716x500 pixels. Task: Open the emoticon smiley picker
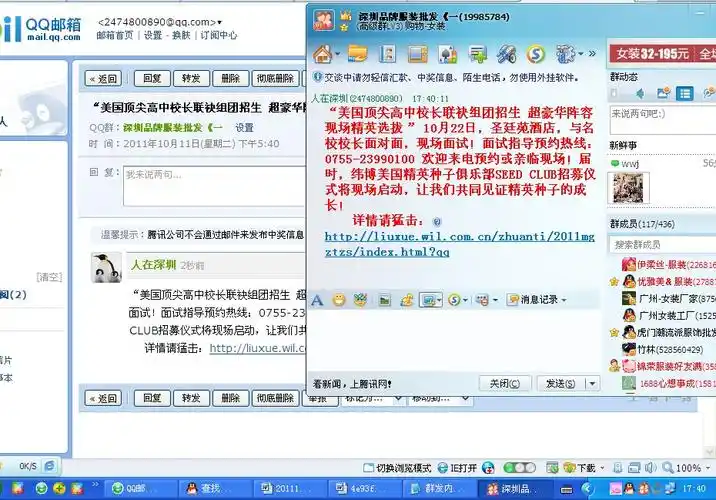tap(339, 300)
